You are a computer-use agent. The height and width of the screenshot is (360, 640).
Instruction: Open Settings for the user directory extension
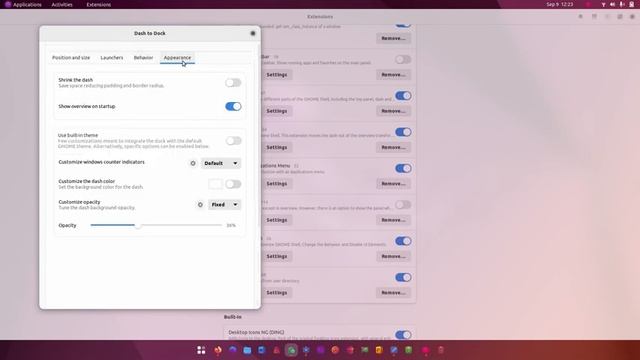point(277,293)
